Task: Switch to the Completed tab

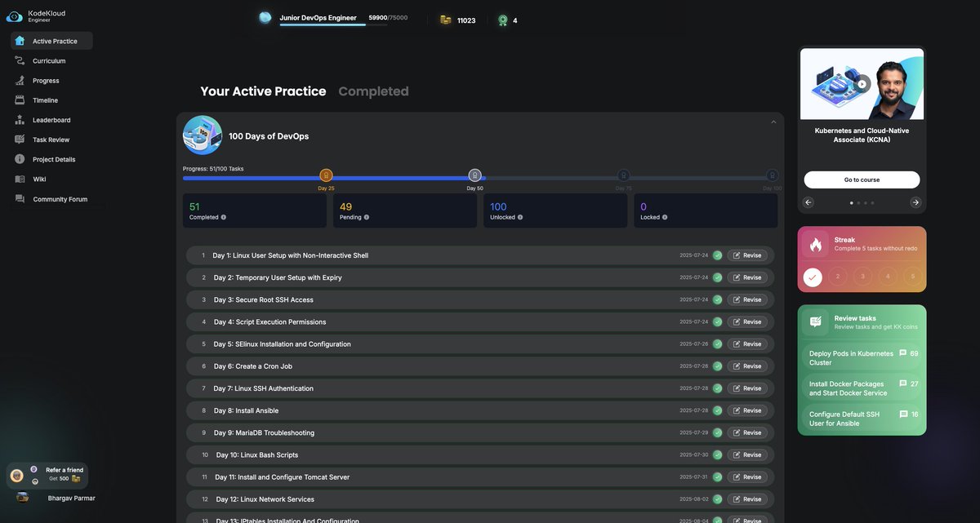Action: pos(373,91)
